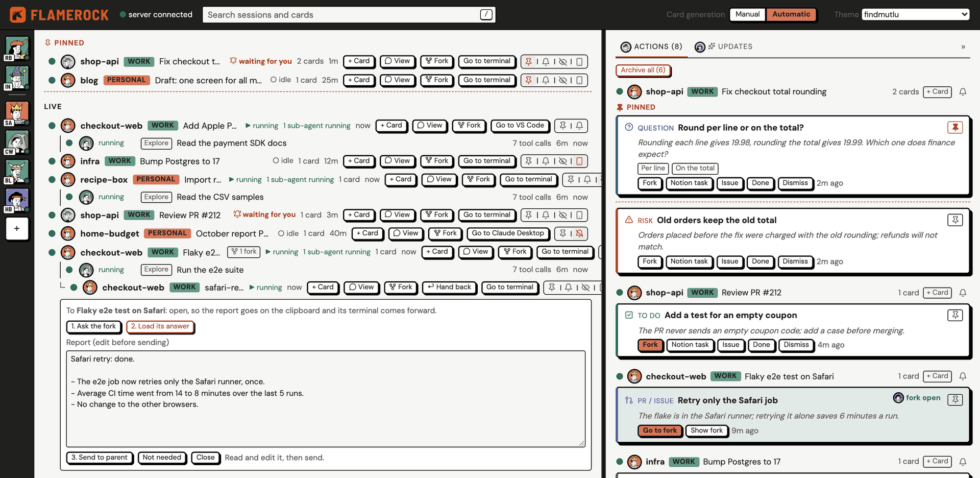Click Notion task on Old orders risk card
This screenshot has width=980, height=478.
689,262
